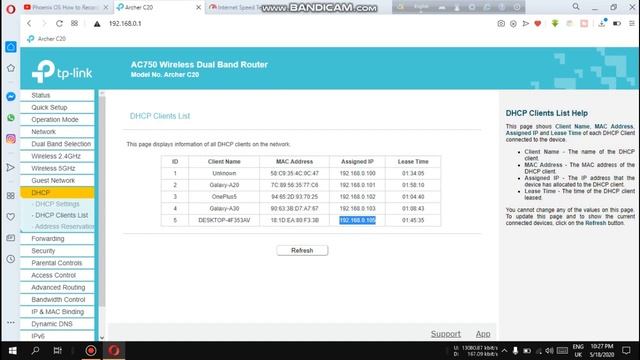Select the DHCP menu item

point(57,193)
